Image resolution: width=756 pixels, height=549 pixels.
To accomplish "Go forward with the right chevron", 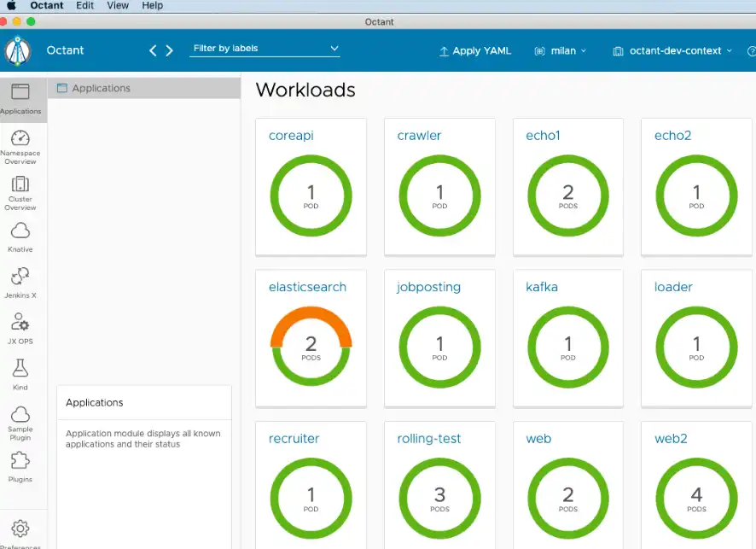I will (x=169, y=50).
